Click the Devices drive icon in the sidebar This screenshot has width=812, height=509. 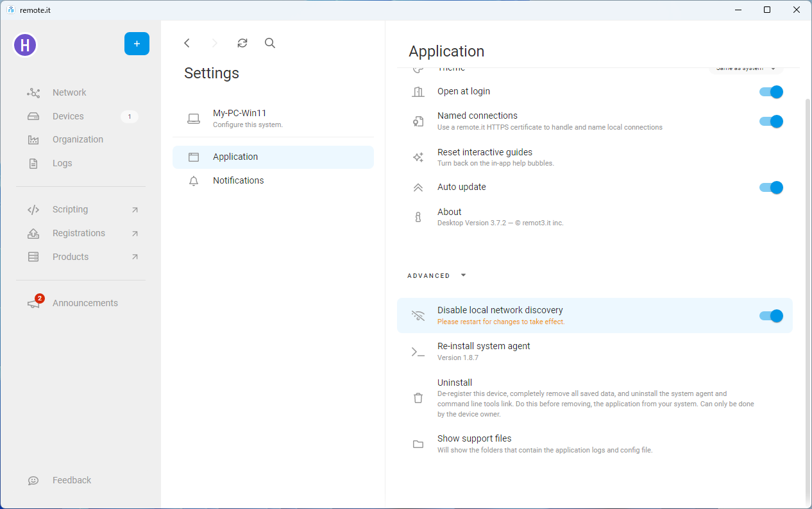click(x=33, y=116)
